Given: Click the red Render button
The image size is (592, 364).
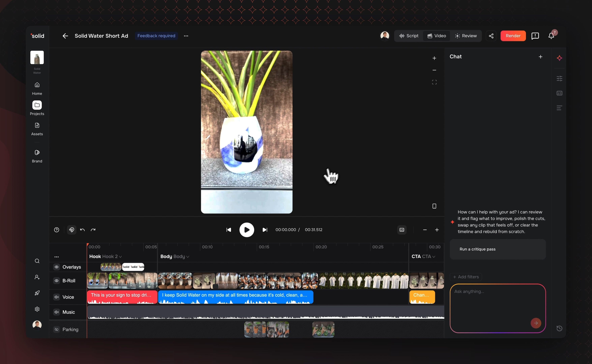Looking at the screenshot, I should point(513,36).
